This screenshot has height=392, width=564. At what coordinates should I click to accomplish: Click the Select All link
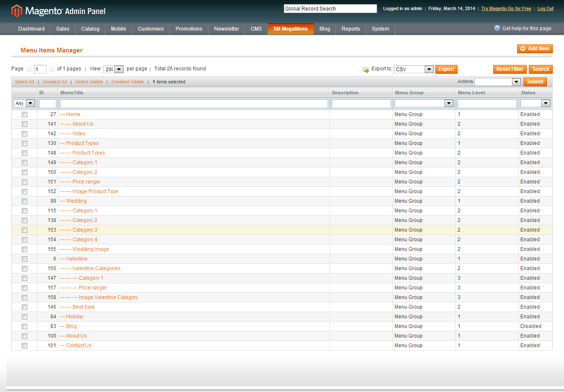pyautogui.click(x=25, y=82)
